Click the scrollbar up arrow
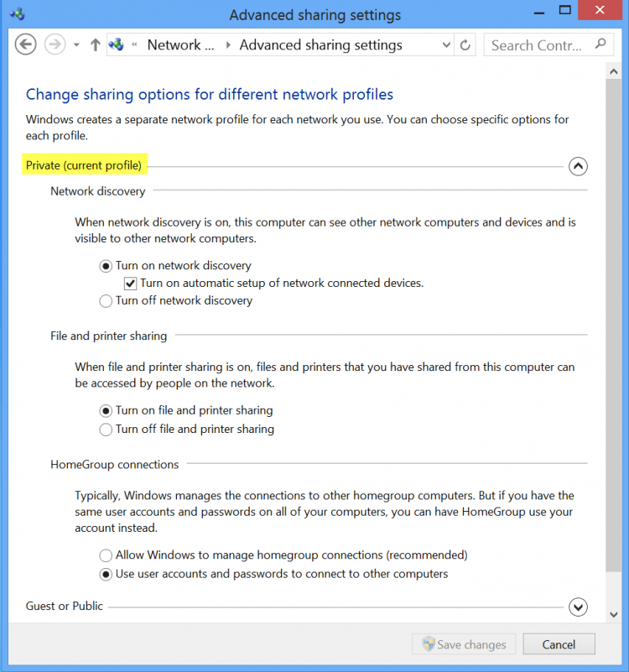 tap(614, 71)
